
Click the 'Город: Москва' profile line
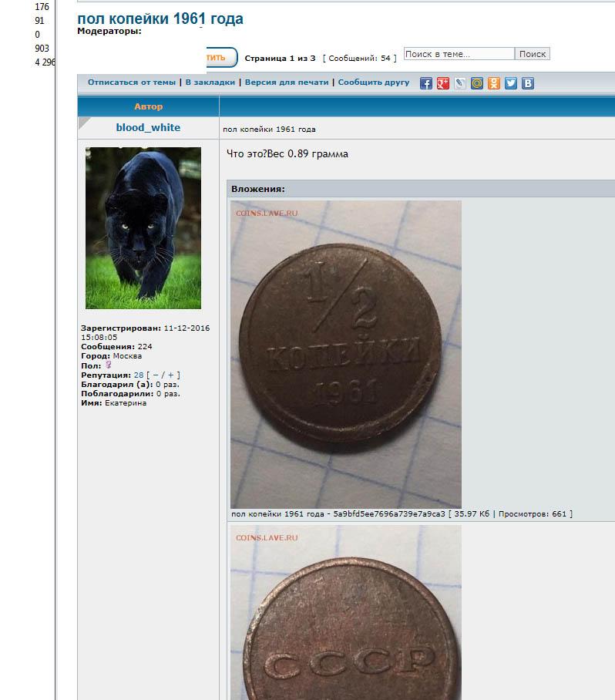point(111,356)
